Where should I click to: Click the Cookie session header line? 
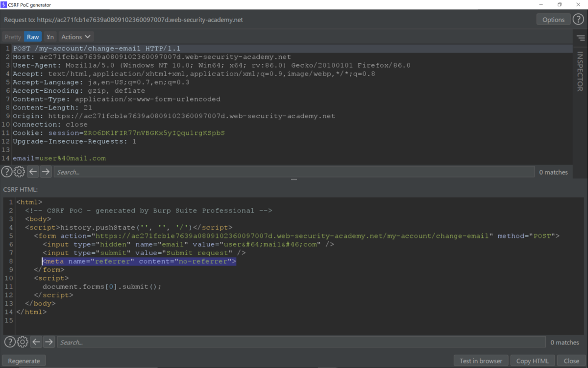pos(119,133)
